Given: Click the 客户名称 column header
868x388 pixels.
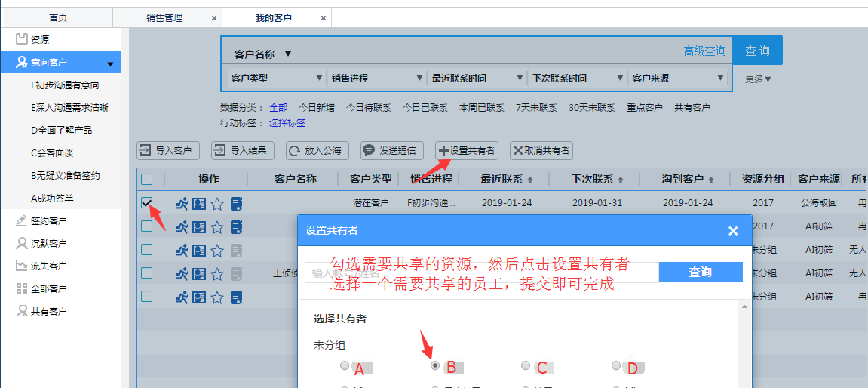Looking at the screenshot, I should [x=296, y=179].
